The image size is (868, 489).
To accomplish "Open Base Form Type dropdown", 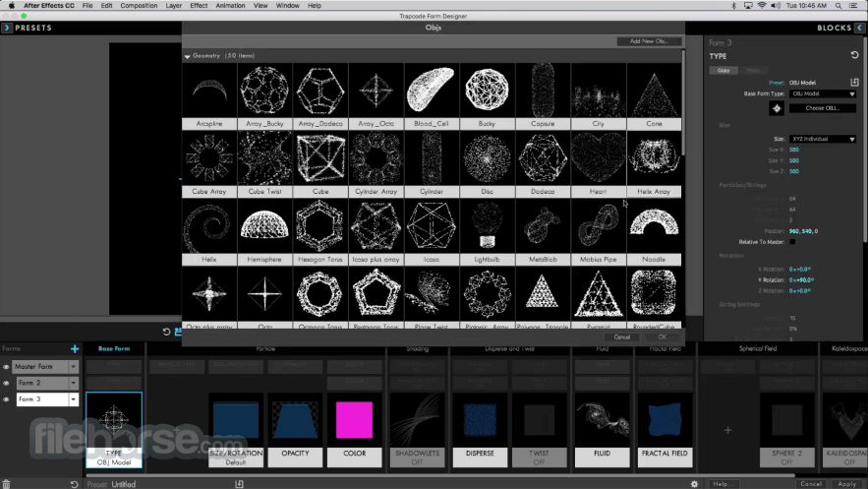I will [824, 93].
